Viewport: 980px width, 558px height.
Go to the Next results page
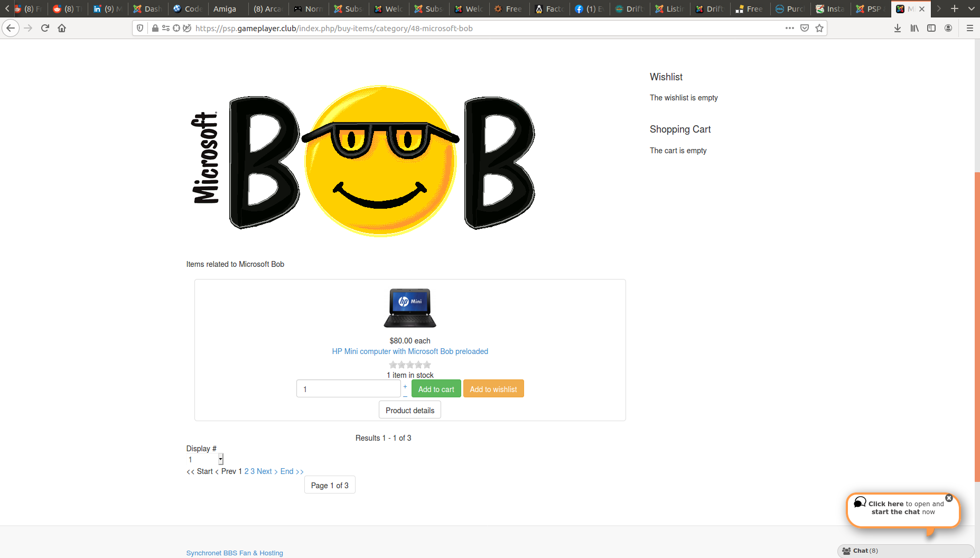click(267, 471)
